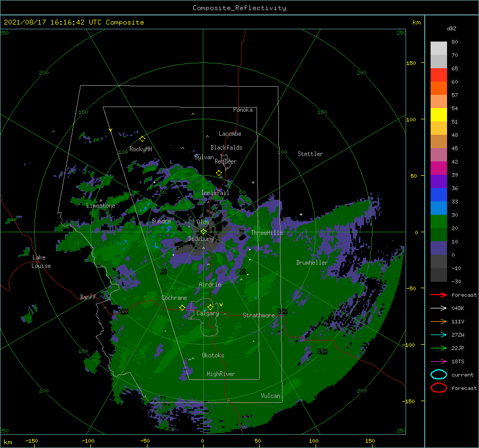Click the green 22JP arrow icon
The width and height of the screenshot is (479, 448).
[x=439, y=348]
